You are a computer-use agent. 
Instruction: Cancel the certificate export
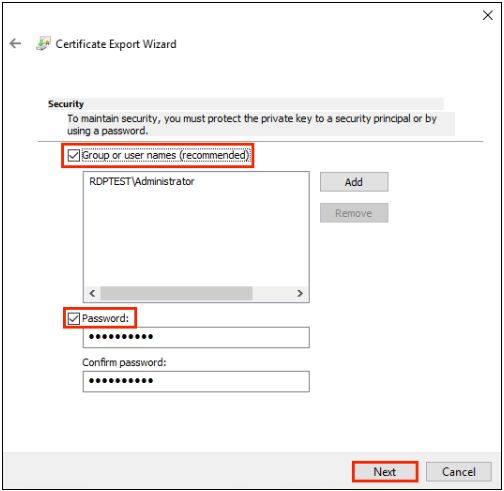(x=459, y=472)
